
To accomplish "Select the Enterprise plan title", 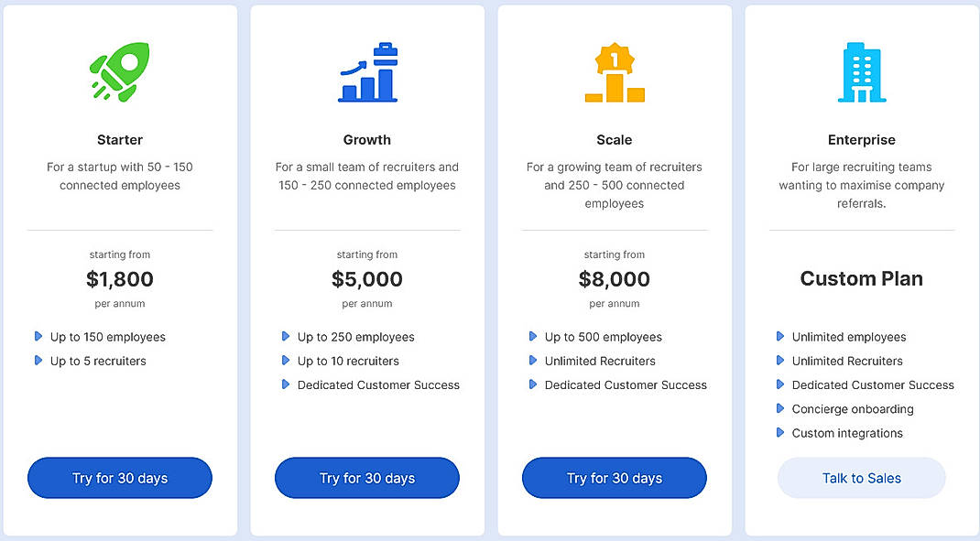I will point(861,139).
